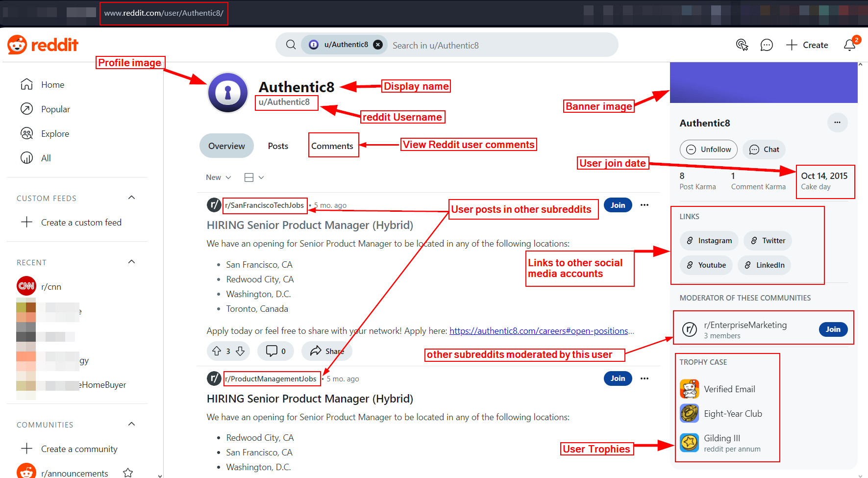The image size is (868, 478).
Task: Switch to the Posts tab
Action: pos(278,146)
